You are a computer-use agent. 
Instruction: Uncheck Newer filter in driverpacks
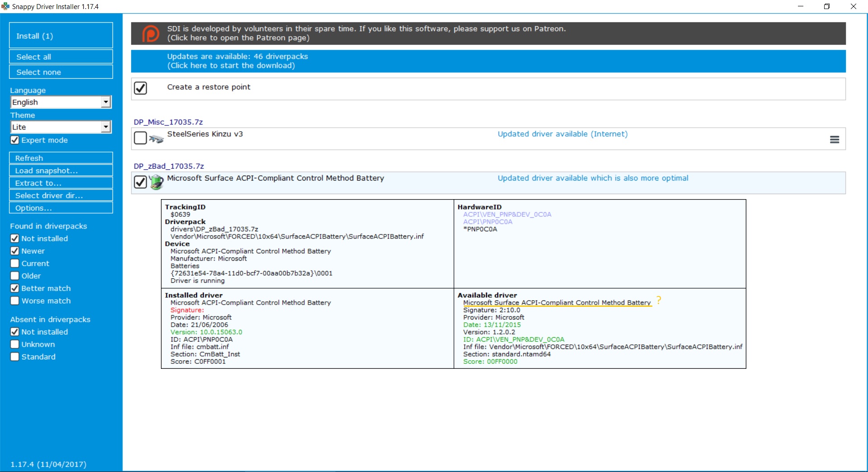click(x=15, y=251)
